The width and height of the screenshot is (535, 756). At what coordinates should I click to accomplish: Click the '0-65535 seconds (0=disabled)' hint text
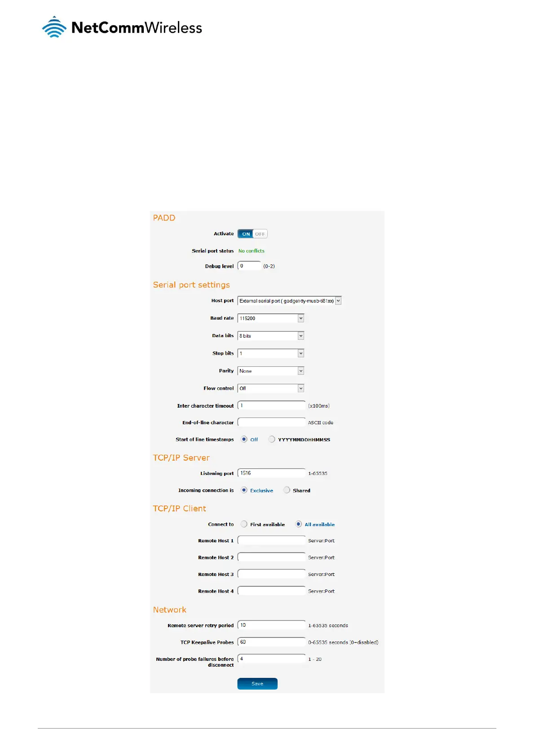[343, 642]
